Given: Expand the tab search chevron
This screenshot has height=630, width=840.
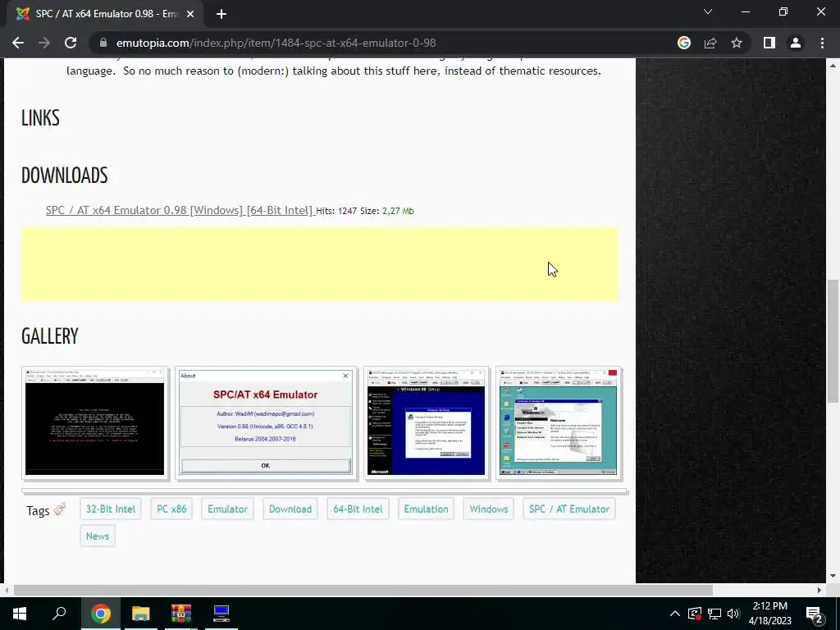Looking at the screenshot, I should pos(708,11).
